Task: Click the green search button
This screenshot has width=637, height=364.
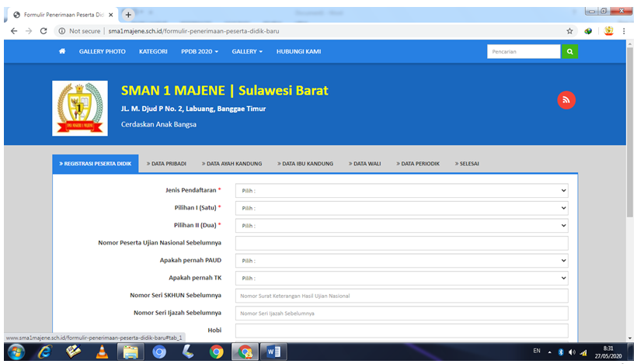Action: (570, 52)
